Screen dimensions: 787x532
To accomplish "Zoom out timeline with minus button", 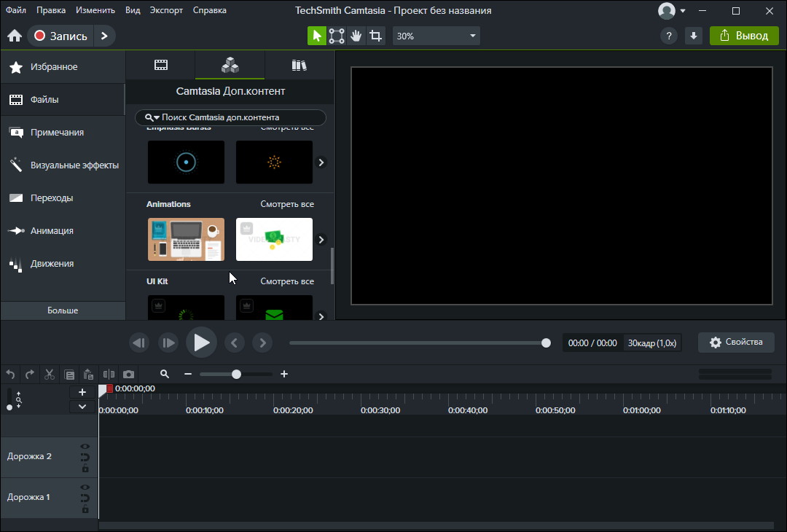I will 188,374.
